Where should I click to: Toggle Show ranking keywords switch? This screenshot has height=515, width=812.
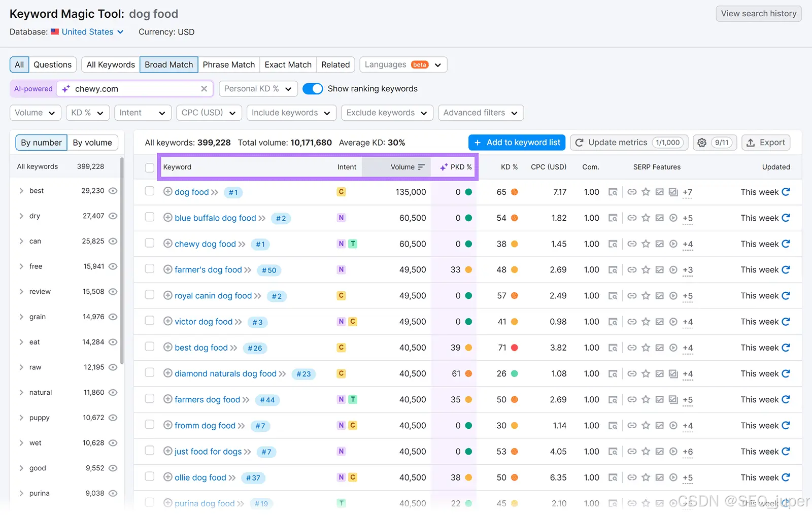[313, 89]
